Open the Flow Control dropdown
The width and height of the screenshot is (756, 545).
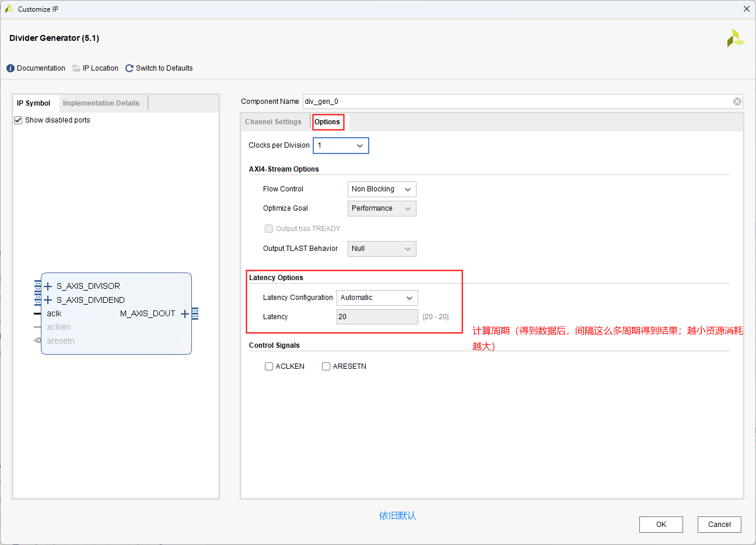[381, 189]
